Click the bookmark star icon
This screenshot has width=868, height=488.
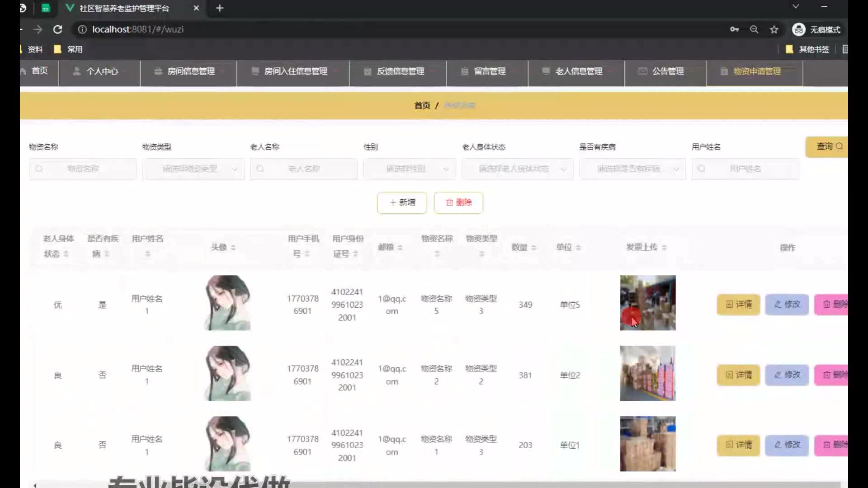click(774, 29)
